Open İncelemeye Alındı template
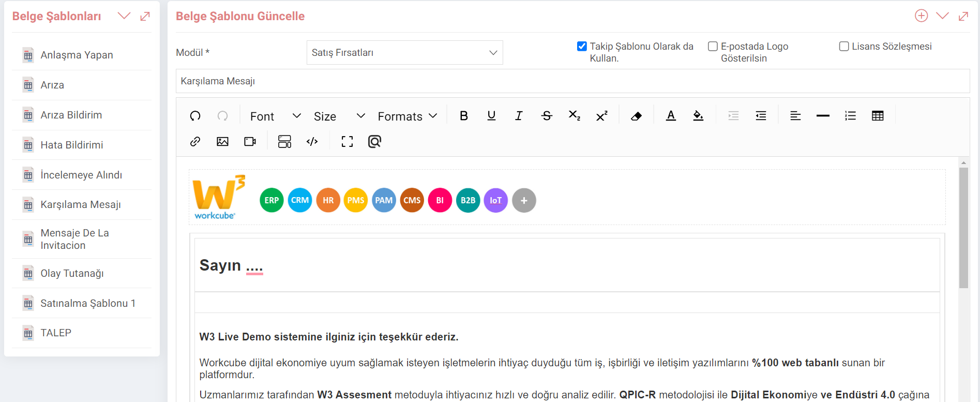Screen dimensions: 980x402 [x=82, y=175]
